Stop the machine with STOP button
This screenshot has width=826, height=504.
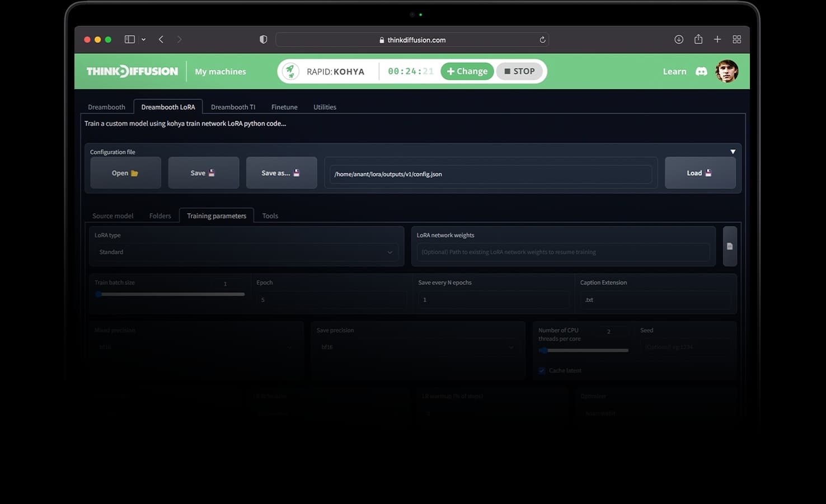(519, 71)
